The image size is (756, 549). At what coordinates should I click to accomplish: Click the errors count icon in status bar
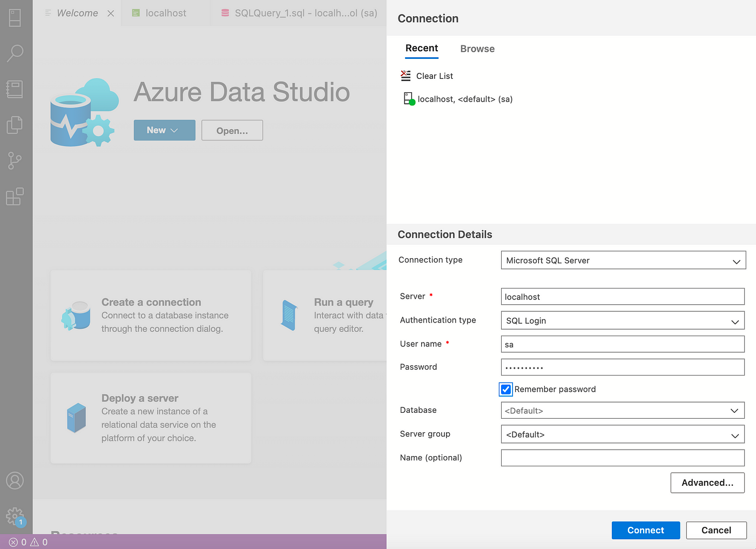pyautogui.click(x=13, y=542)
